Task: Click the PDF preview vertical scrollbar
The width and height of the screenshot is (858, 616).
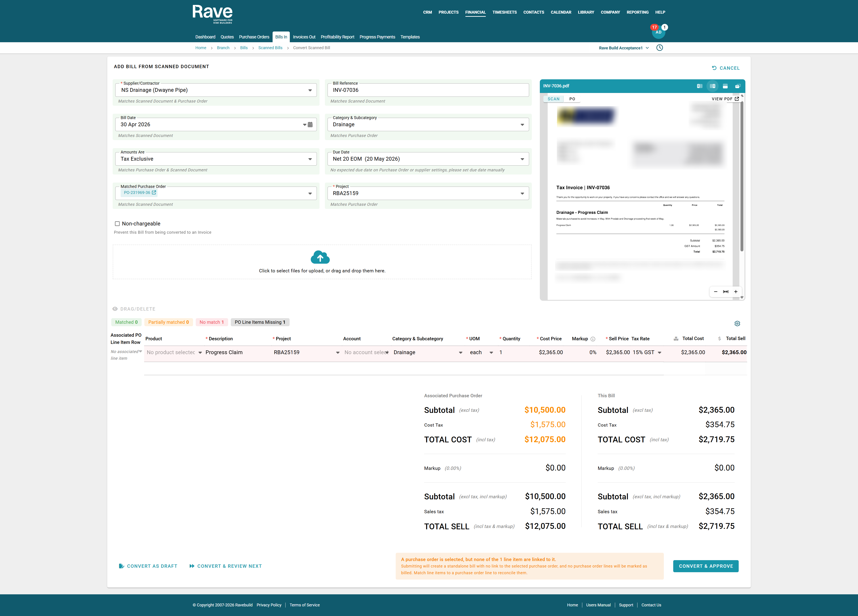Action: pos(742,177)
